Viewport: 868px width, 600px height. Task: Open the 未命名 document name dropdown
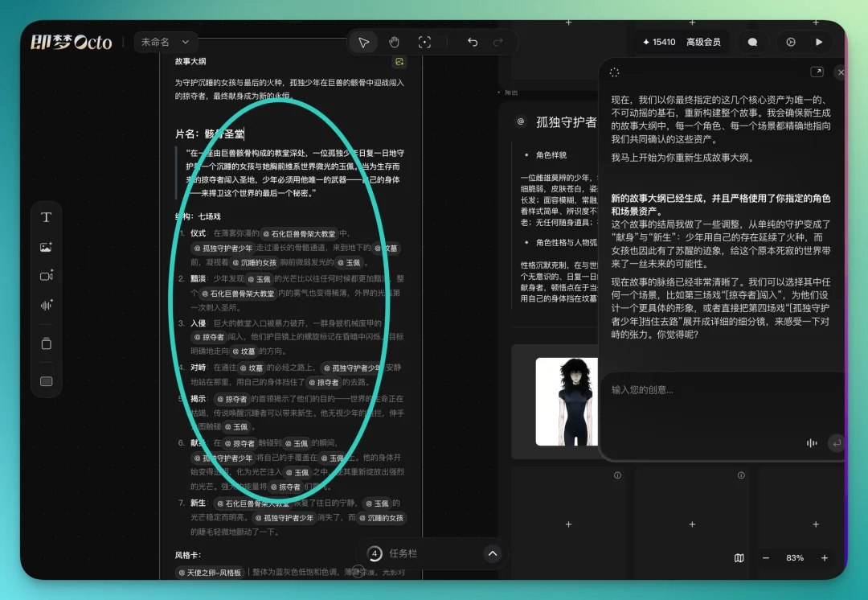[x=166, y=42]
